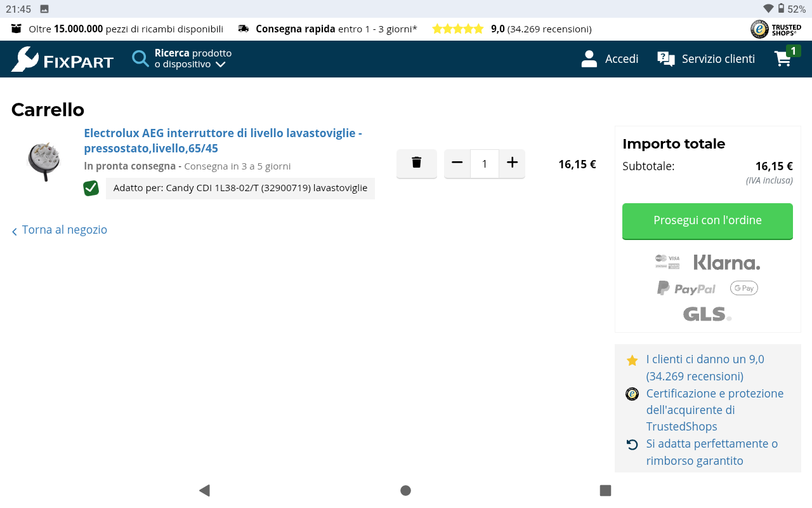Tap the Android recent apps button
This screenshot has width=812, height=508.
(x=606, y=490)
